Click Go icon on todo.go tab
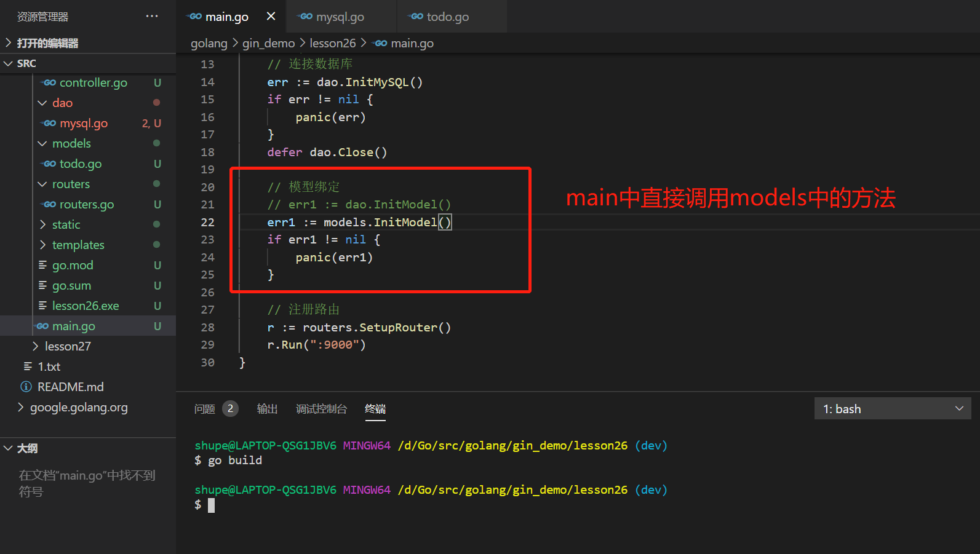Image resolution: width=980 pixels, height=554 pixels. (416, 17)
